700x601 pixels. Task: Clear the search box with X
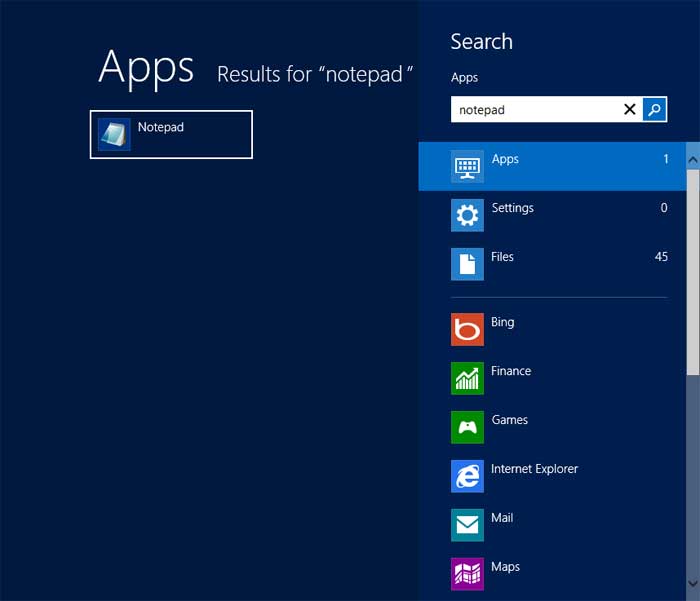click(x=630, y=110)
